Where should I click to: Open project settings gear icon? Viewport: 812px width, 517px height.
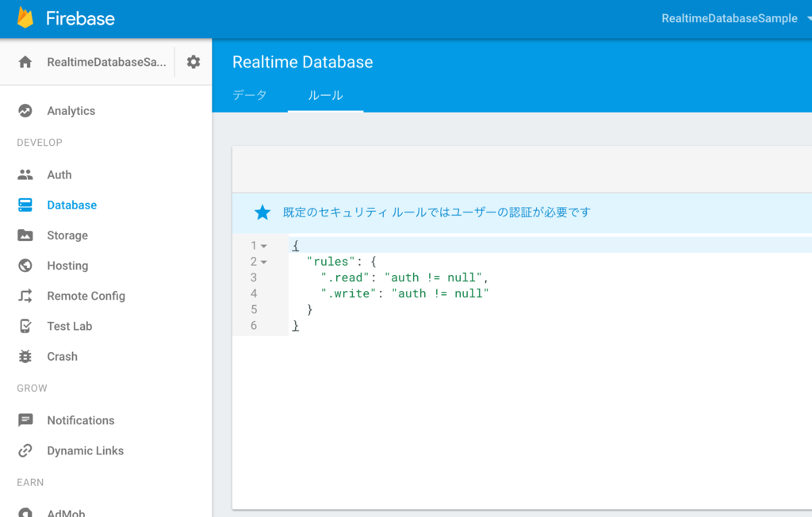pyautogui.click(x=193, y=62)
